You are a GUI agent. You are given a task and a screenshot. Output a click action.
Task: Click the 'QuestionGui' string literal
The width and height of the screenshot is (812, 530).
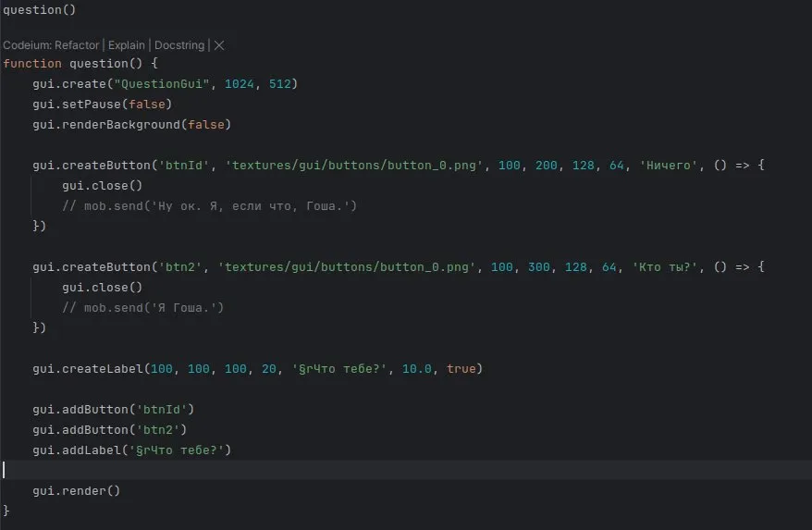coord(162,84)
